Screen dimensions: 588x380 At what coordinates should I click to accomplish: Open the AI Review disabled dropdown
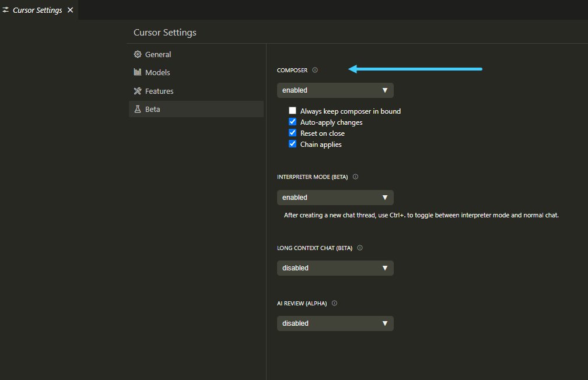(335, 323)
